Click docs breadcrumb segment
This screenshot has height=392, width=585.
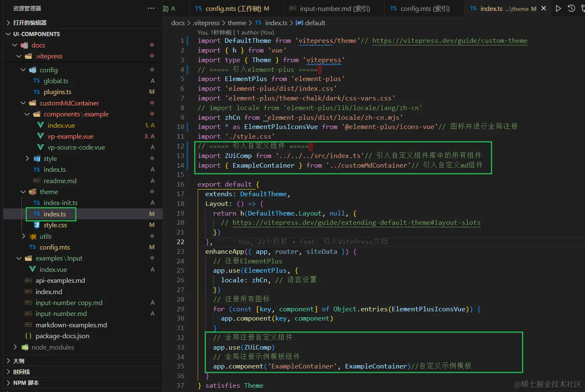(178, 23)
